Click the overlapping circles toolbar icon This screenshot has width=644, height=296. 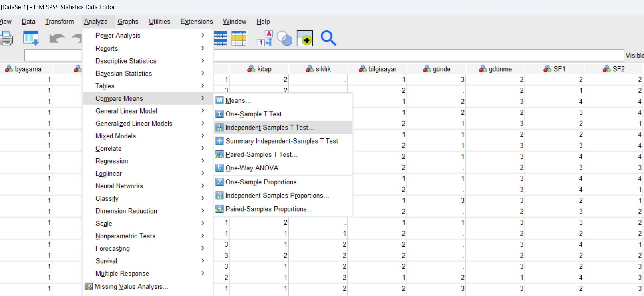point(284,38)
